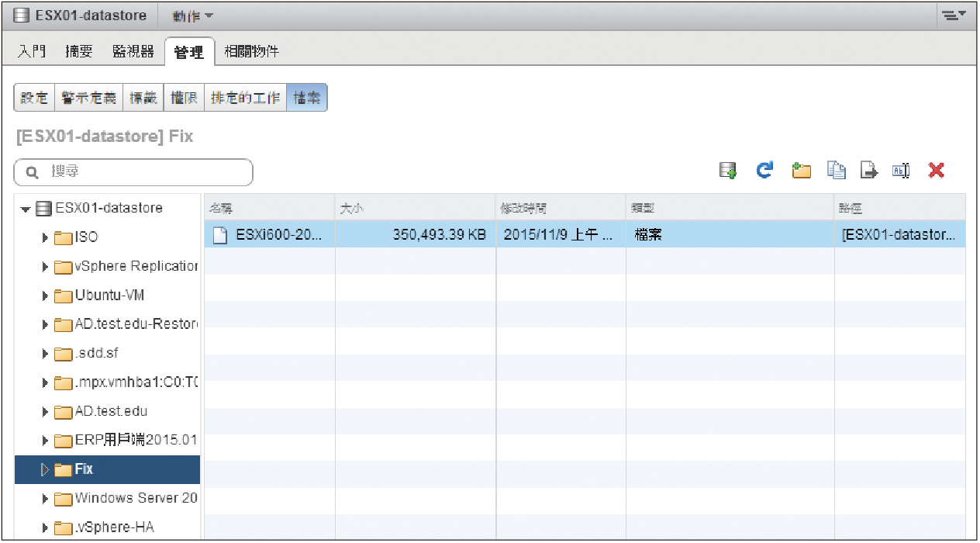Click the copy file icon
Image resolution: width=980 pixels, height=543 pixels.
point(837,171)
